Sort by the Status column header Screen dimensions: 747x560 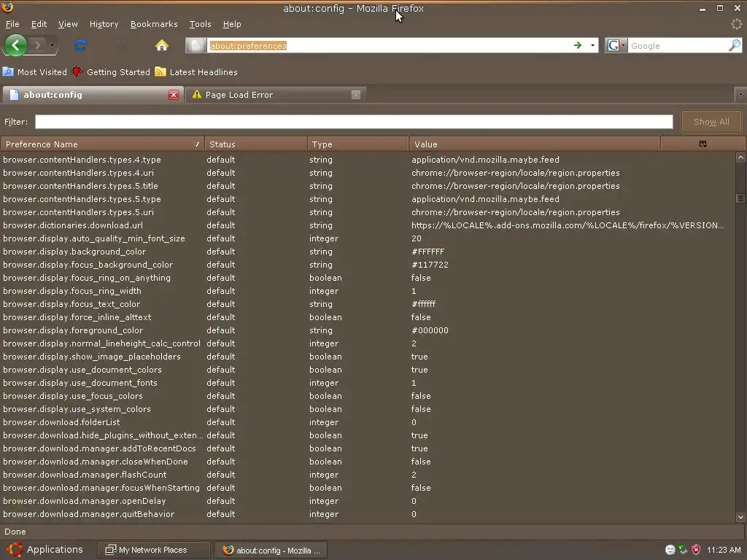point(255,144)
